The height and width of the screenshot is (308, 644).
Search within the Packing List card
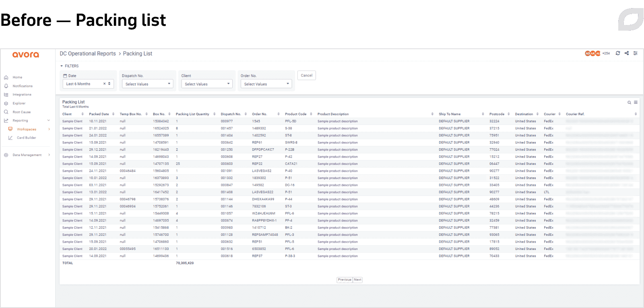pos(629,102)
